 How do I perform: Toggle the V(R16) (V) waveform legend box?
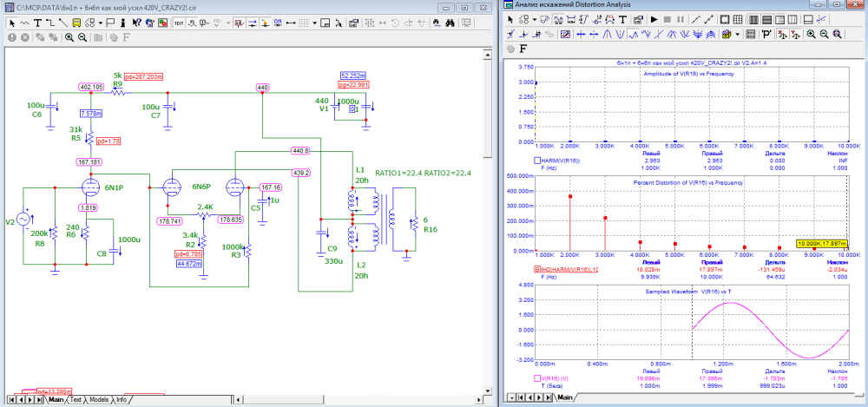[537, 378]
